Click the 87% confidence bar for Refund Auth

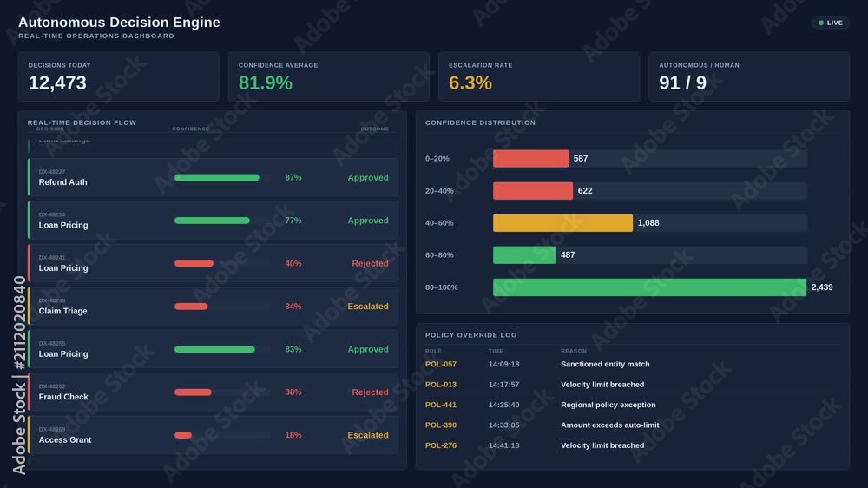coord(216,177)
